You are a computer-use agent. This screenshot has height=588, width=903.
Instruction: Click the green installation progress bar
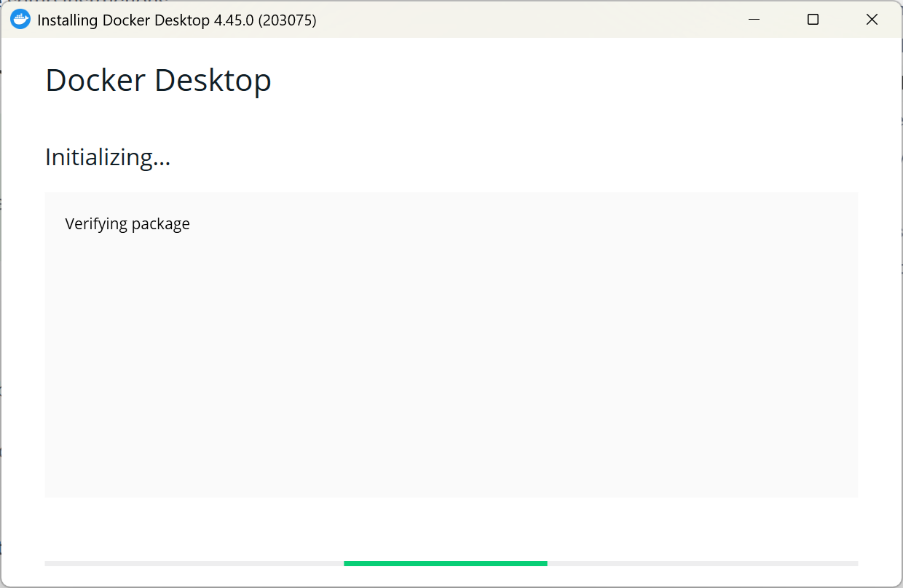click(x=445, y=563)
